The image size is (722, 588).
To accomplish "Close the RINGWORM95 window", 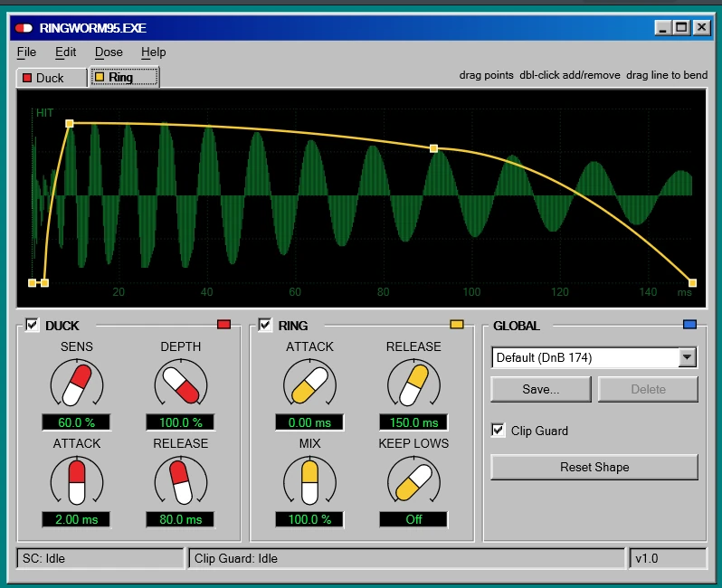I will 701,28.
